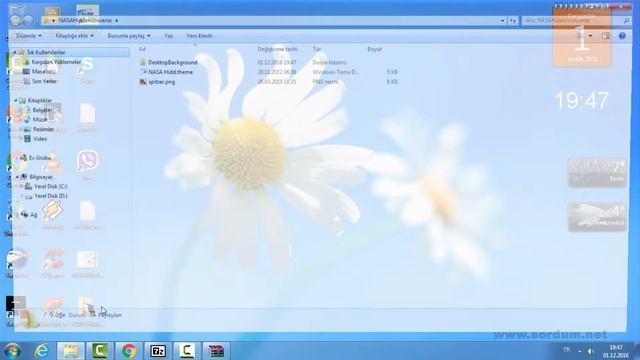Open the Video library
This screenshot has height=360, width=640.
point(40,139)
